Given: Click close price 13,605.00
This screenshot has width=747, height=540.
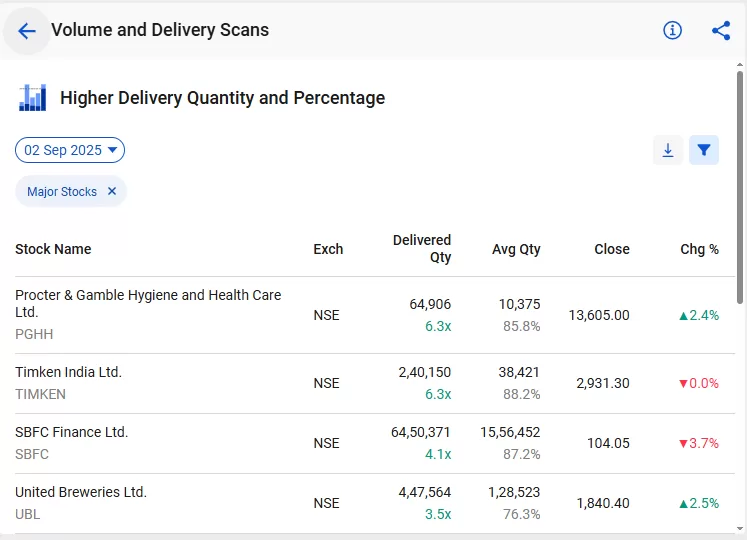Looking at the screenshot, I should (x=599, y=315).
